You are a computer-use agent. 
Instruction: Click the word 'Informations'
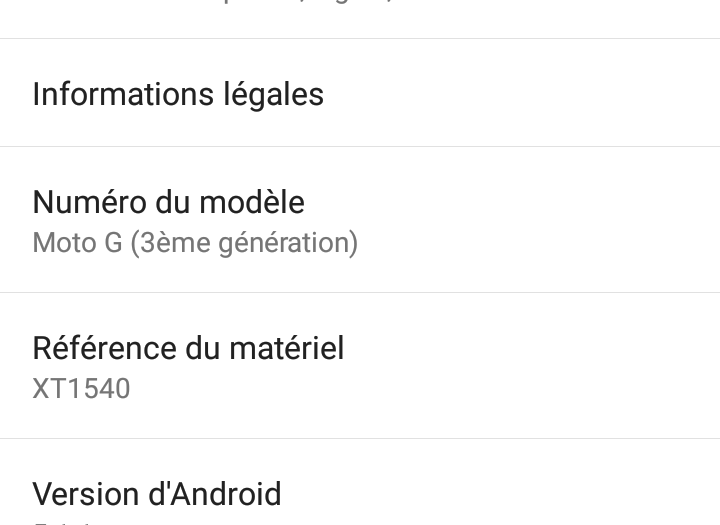[123, 94]
